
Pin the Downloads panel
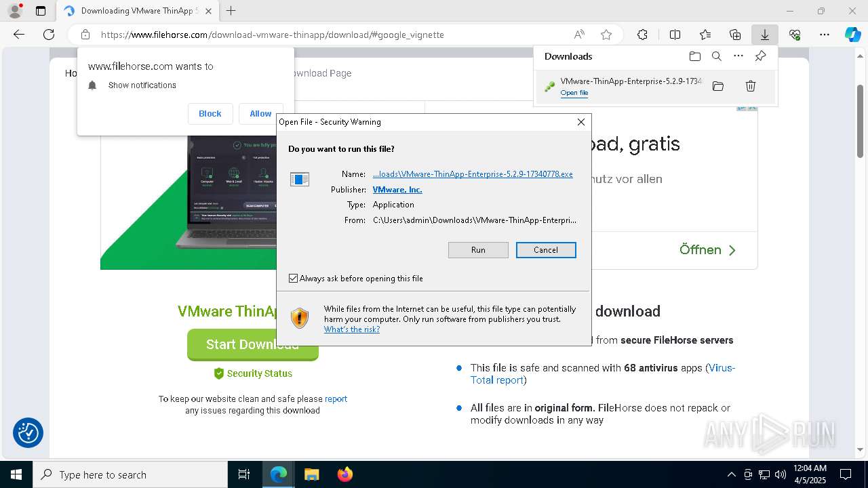coord(760,56)
